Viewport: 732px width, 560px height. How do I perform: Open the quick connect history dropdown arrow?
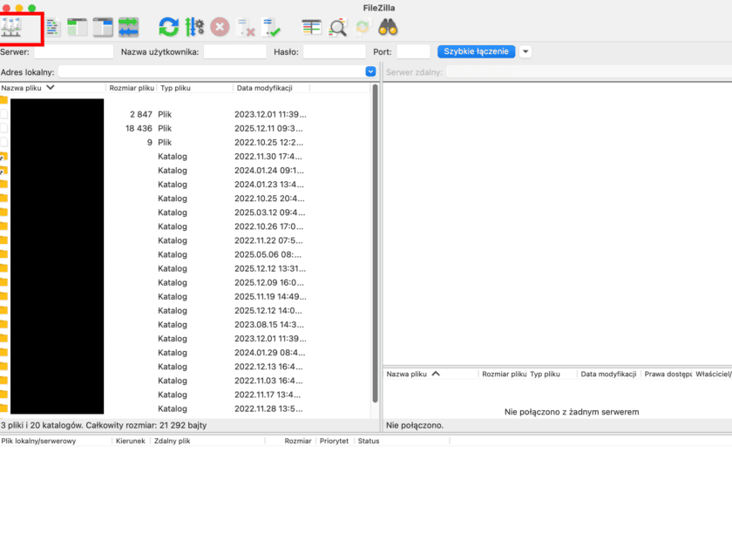[x=525, y=52]
